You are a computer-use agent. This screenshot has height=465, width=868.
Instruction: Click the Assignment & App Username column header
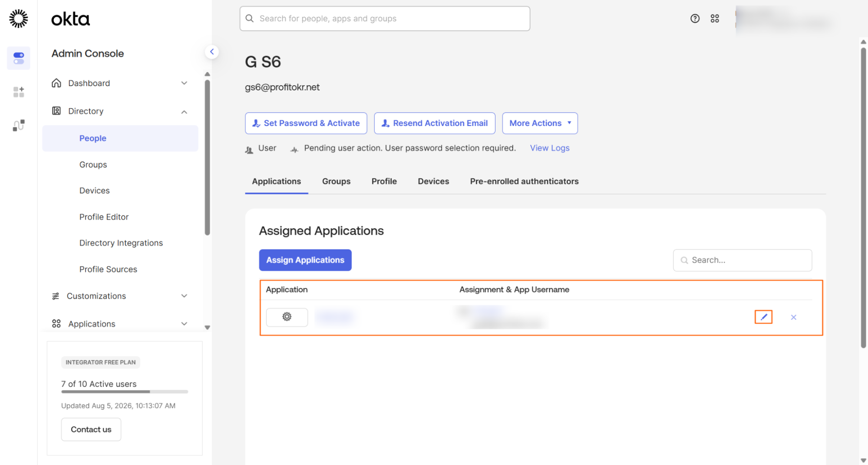click(514, 289)
